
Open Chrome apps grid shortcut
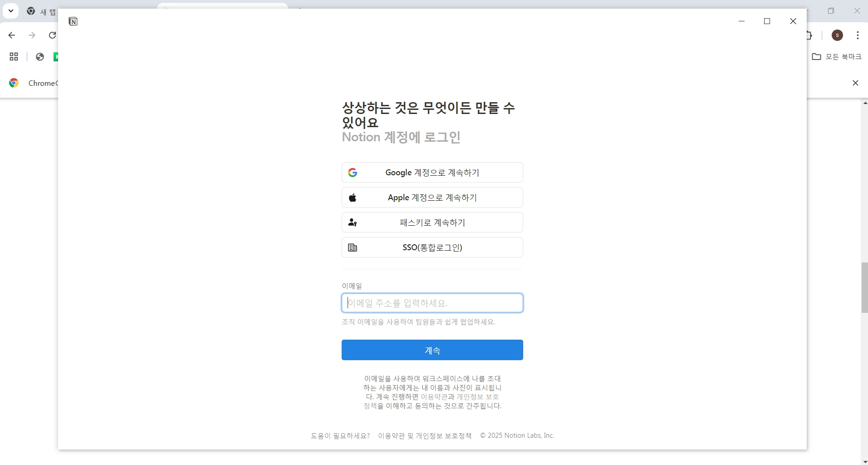14,57
